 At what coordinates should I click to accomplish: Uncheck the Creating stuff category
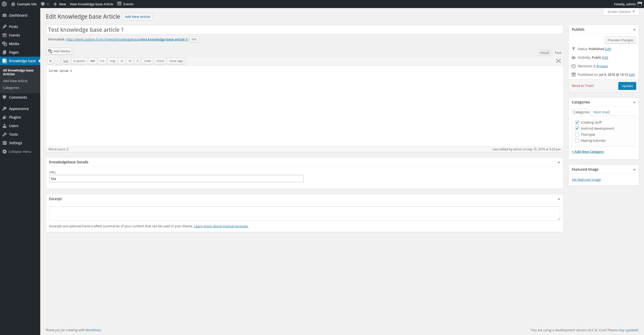(x=577, y=122)
